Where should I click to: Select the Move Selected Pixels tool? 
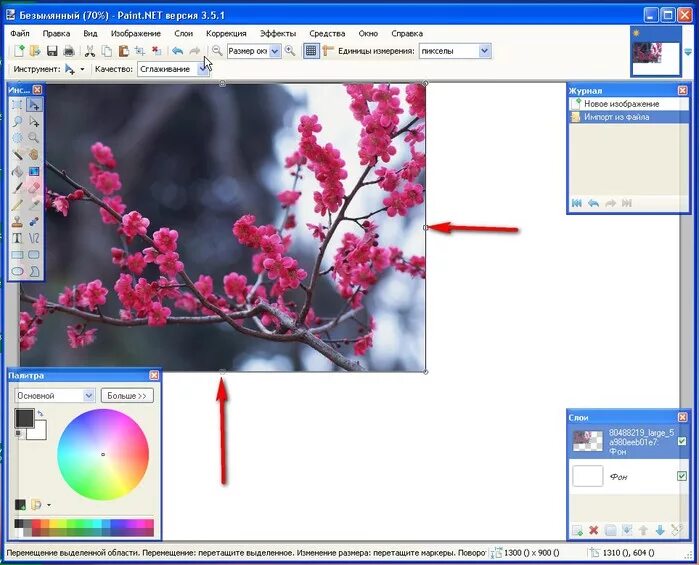coord(34,105)
